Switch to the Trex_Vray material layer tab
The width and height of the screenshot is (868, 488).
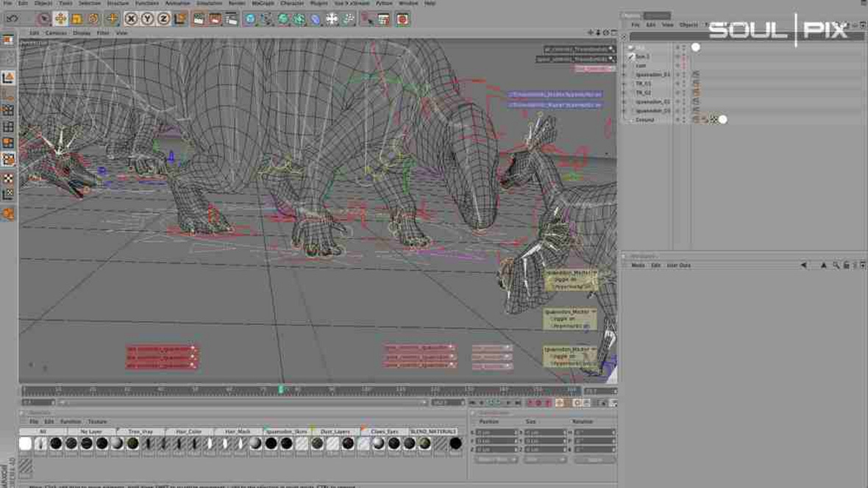(x=140, y=431)
